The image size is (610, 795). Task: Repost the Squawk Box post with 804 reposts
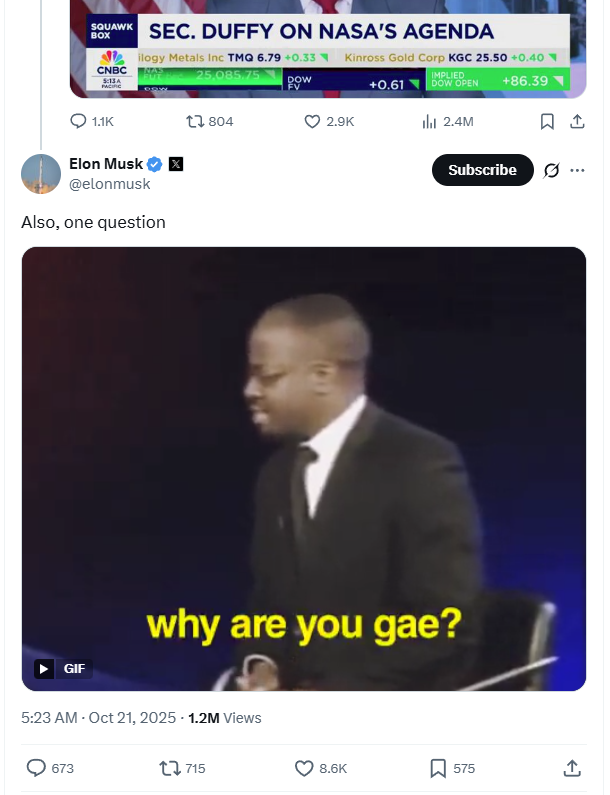[x=209, y=121]
